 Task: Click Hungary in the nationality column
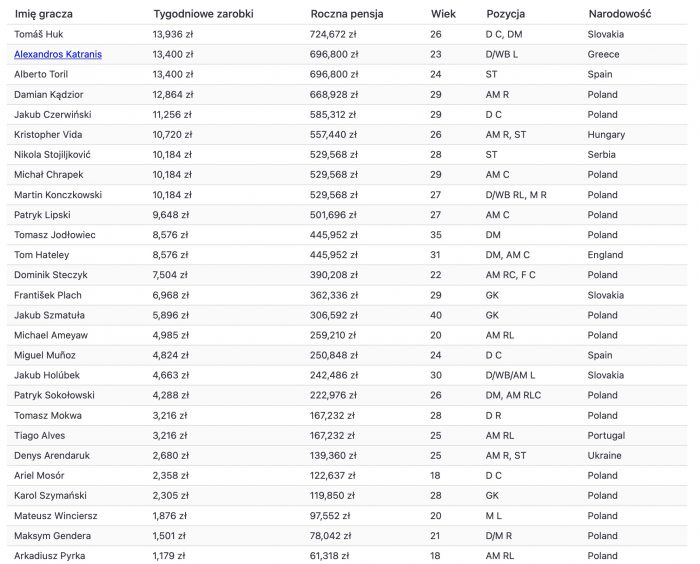[606, 134]
